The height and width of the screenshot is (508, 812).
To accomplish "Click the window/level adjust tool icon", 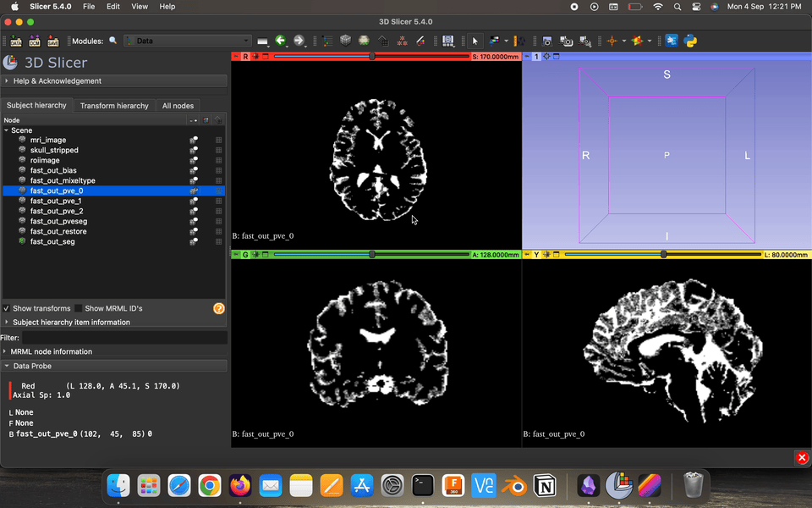I will coord(494,41).
